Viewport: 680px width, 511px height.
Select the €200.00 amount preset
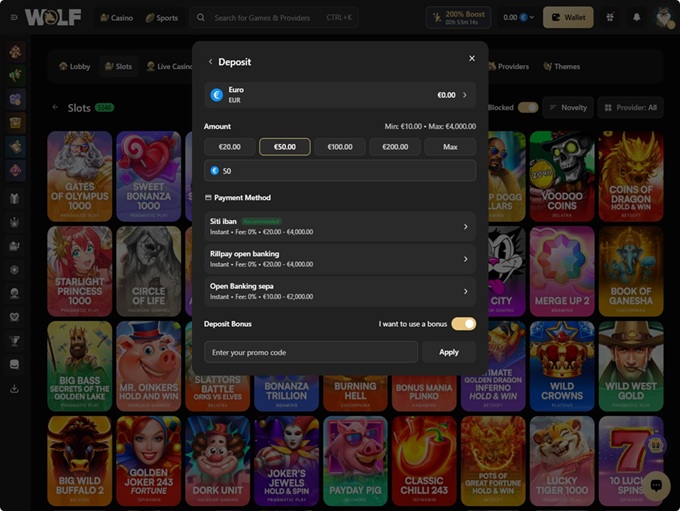coord(395,147)
